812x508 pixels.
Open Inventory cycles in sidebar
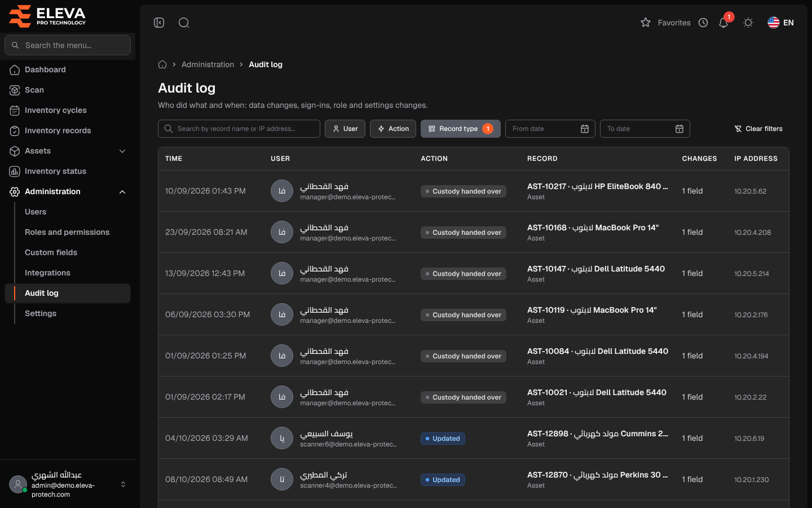pos(68,110)
